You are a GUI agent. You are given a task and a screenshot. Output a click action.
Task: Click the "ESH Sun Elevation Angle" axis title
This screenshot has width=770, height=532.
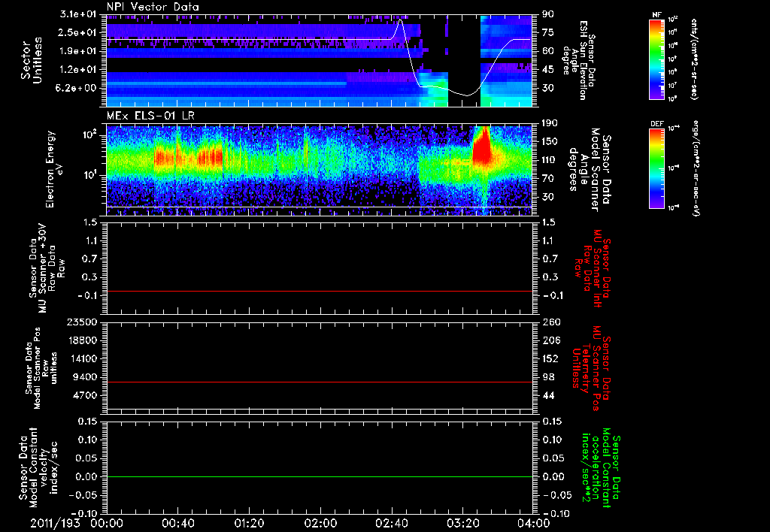pyautogui.click(x=580, y=60)
